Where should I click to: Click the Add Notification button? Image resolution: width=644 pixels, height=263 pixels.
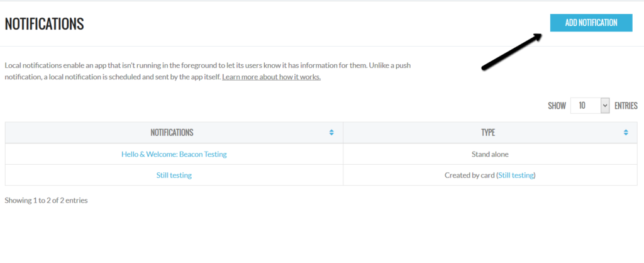point(591,23)
